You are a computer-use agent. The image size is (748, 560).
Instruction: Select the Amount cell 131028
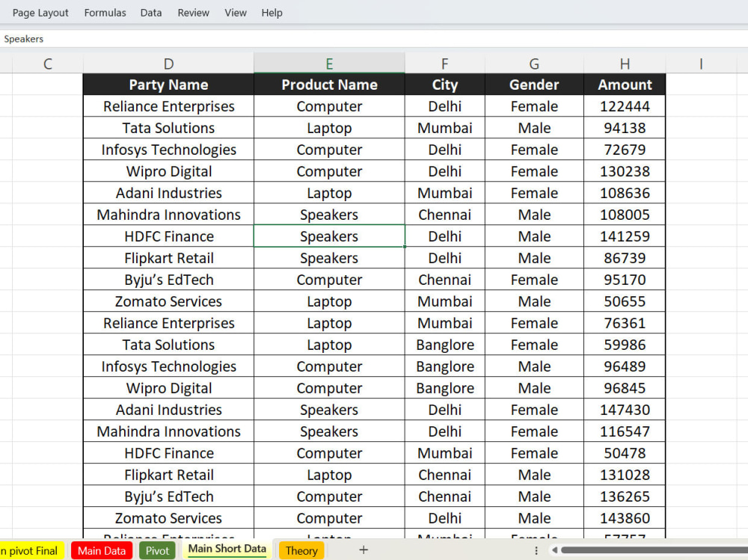pos(625,475)
